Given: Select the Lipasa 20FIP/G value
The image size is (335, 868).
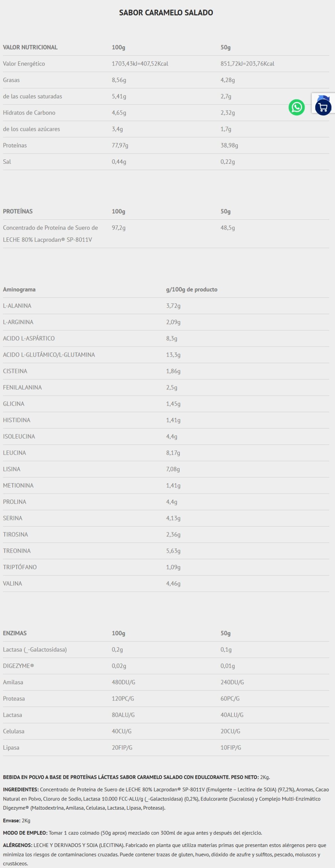Looking at the screenshot, I should point(122,747).
